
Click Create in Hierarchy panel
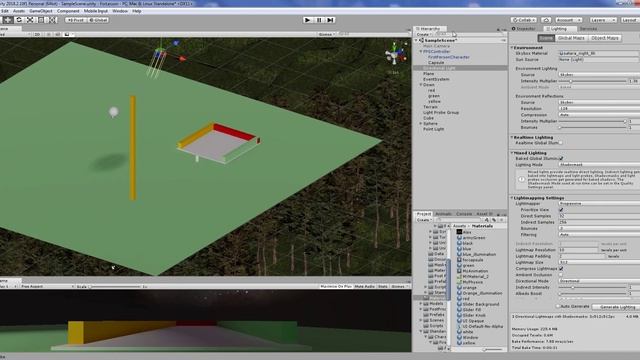(x=424, y=35)
